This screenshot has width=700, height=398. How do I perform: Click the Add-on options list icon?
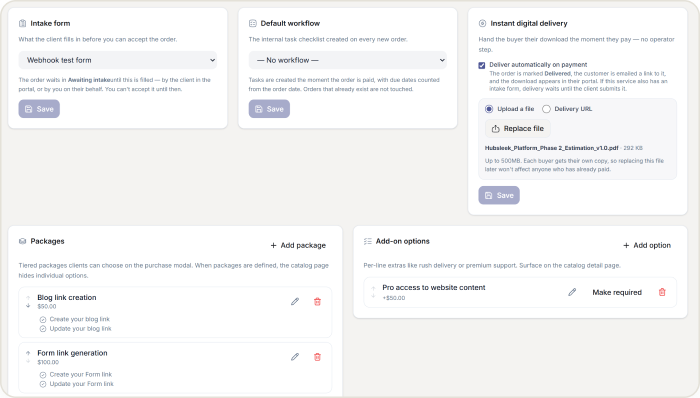[367, 241]
